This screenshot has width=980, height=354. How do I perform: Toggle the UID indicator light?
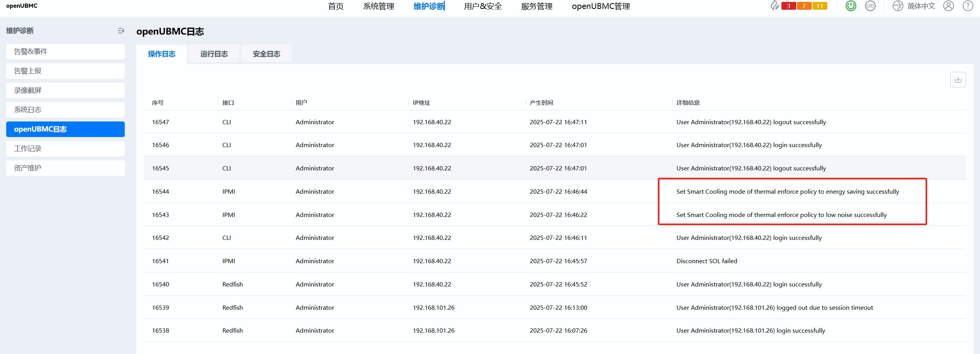870,6
